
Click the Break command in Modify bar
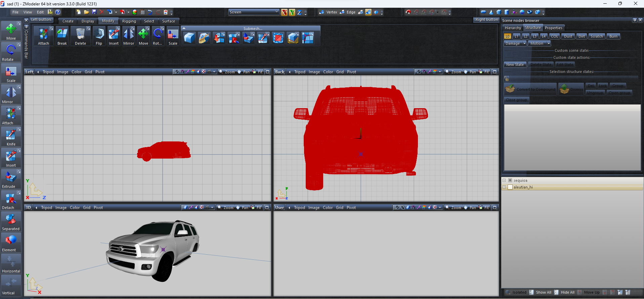click(62, 36)
